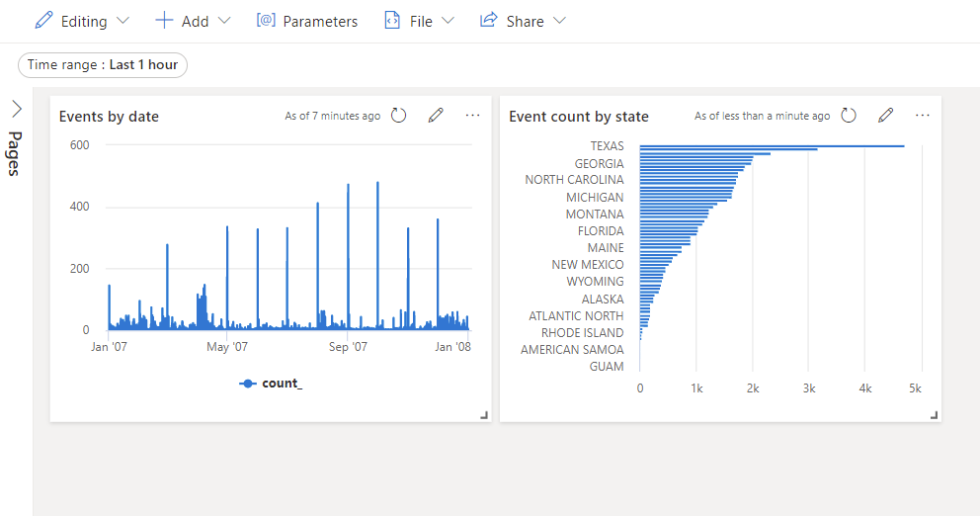Click the Pages vertical label
The image size is (980, 516).
coord(15,153)
